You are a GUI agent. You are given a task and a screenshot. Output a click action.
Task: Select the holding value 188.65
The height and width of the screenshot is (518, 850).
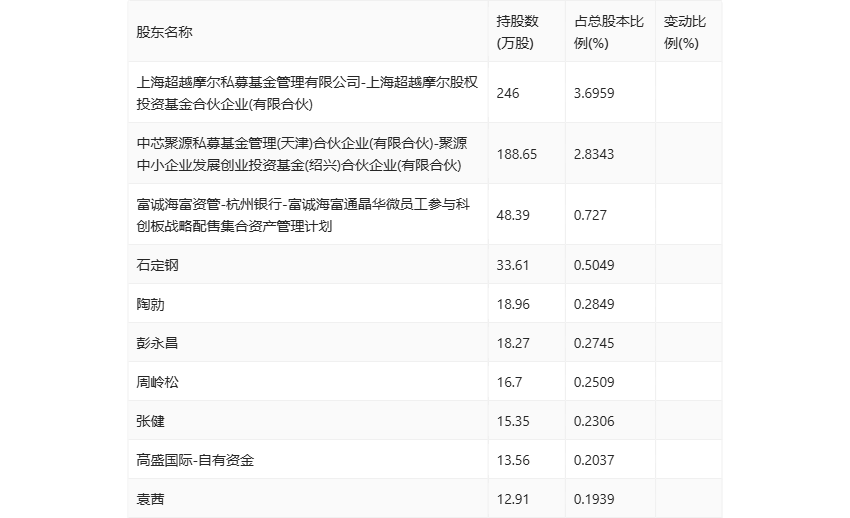click(x=517, y=154)
